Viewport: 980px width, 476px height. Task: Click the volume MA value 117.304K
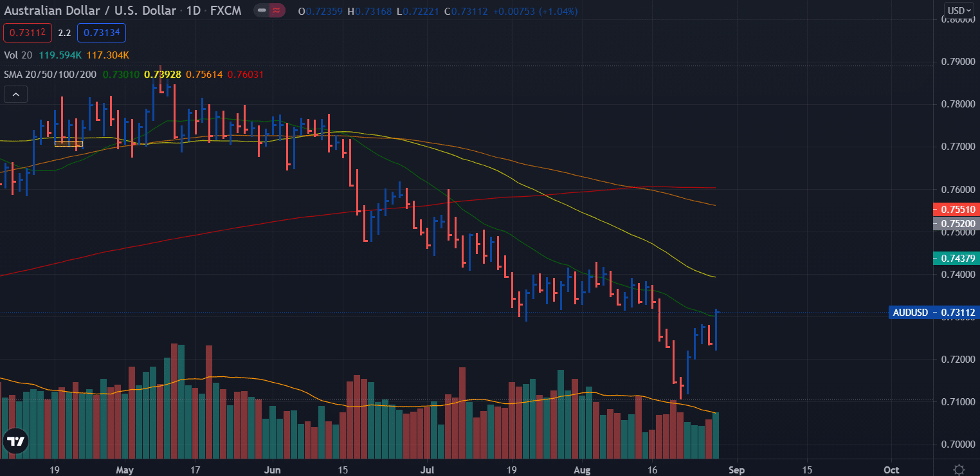pyautogui.click(x=107, y=55)
